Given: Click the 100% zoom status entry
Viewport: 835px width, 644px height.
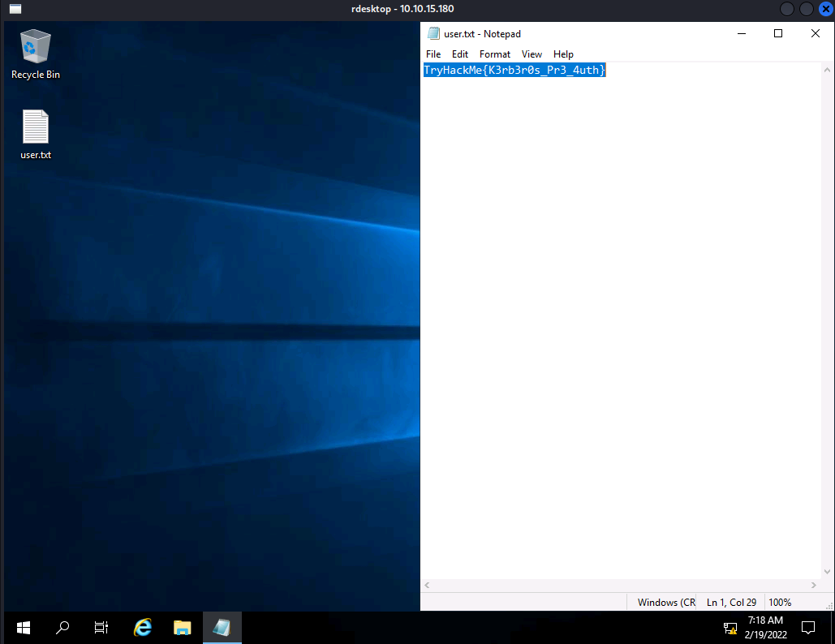Looking at the screenshot, I should 780,603.
